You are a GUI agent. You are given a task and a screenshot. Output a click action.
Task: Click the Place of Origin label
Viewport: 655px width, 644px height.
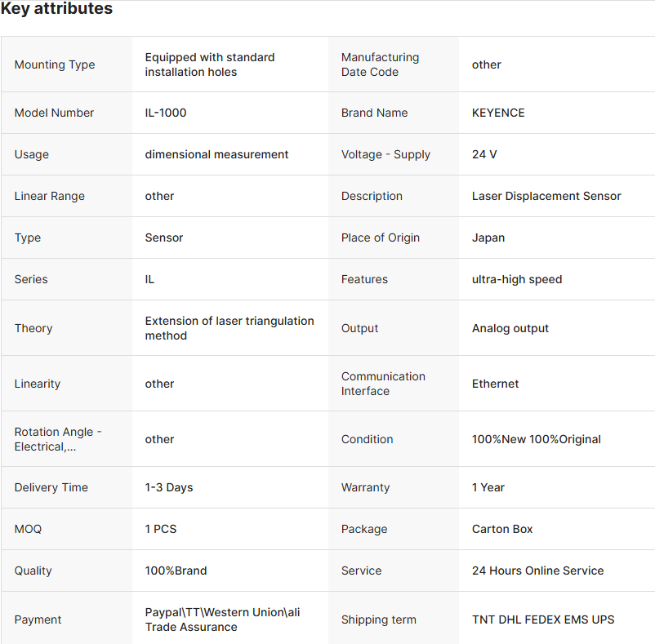pos(381,238)
